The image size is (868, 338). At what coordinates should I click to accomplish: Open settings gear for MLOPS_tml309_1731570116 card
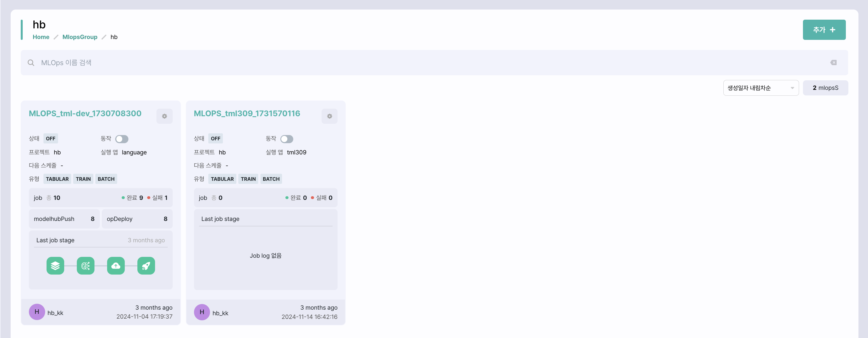click(329, 116)
